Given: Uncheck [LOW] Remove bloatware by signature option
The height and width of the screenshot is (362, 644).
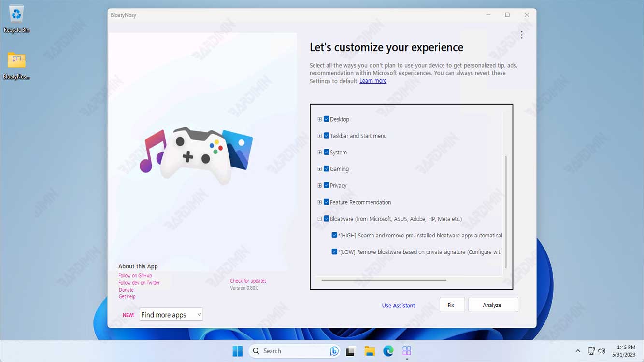Looking at the screenshot, I should tap(334, 252).
